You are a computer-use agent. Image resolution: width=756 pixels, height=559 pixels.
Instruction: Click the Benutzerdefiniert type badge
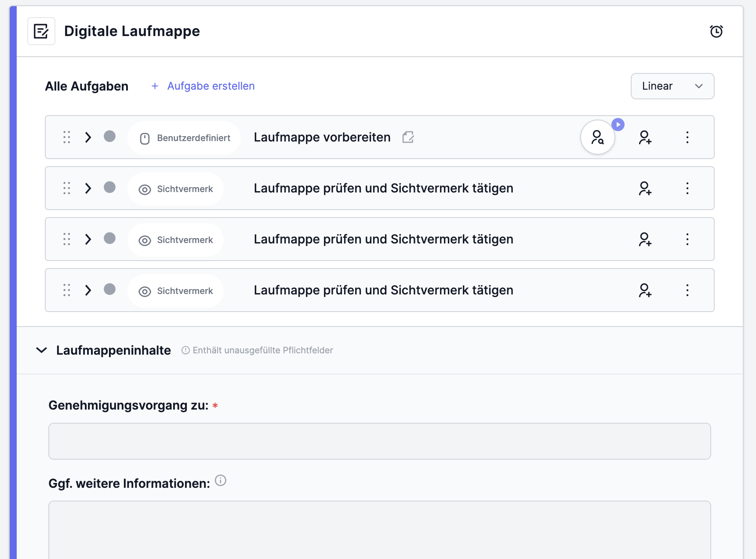point(184,138)
